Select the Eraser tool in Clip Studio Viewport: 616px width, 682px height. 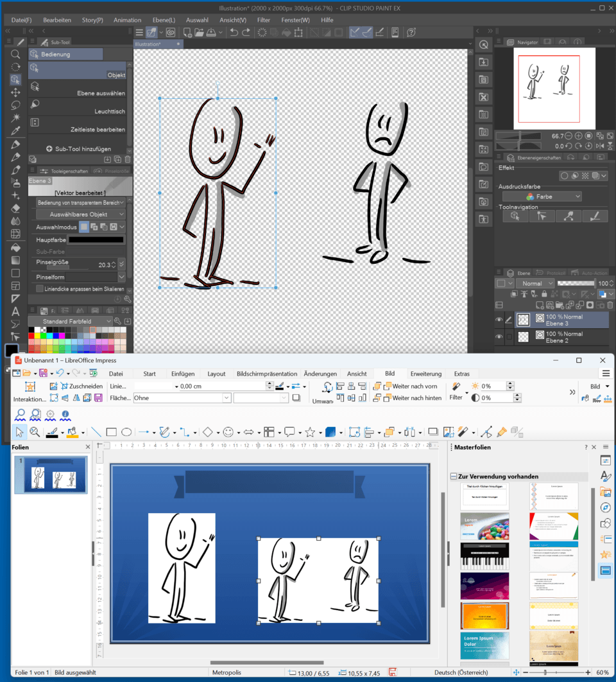[x=15, y=208]
